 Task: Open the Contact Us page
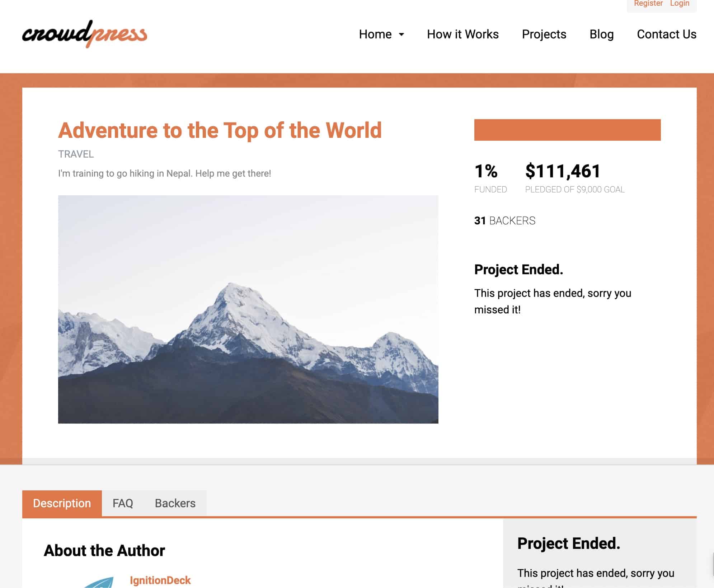666,34
